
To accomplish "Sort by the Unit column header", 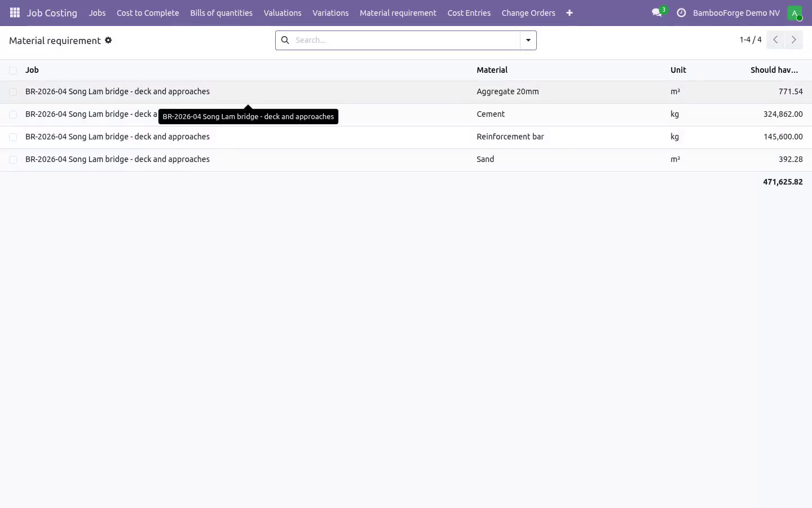I will pos(678,70).
